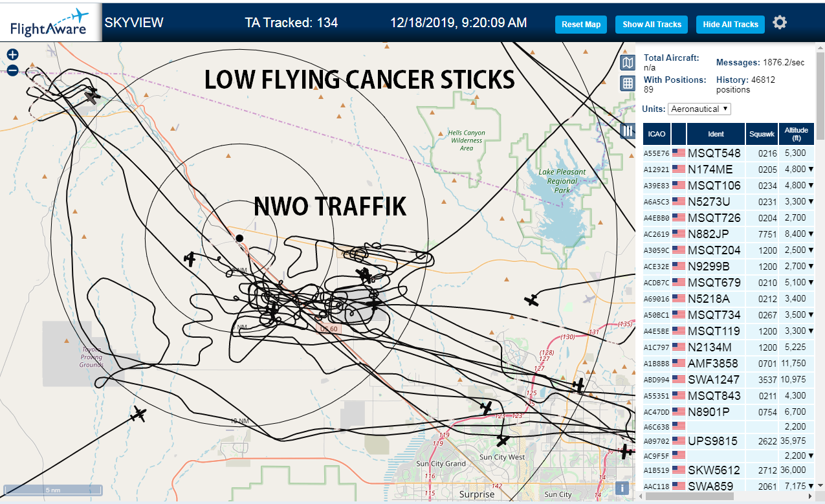Click ICAO code A6C638 in the table
The width and height of the screenshot is (825, 504).
tap(656, 427)
